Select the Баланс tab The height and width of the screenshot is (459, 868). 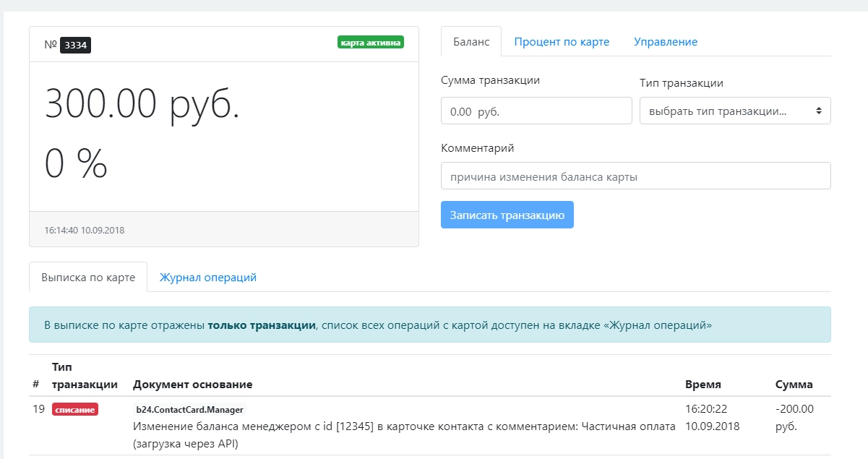click(x=470, y=41)
